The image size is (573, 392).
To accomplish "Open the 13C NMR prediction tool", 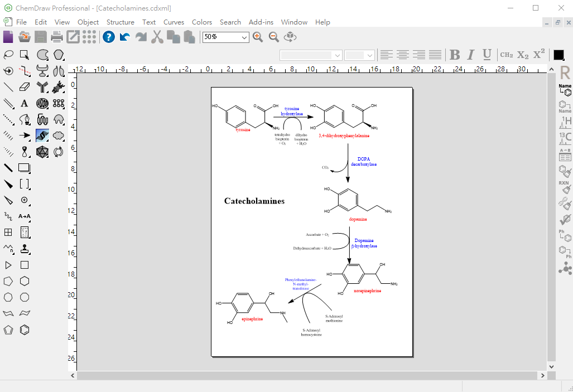I will tap(565, 138).
